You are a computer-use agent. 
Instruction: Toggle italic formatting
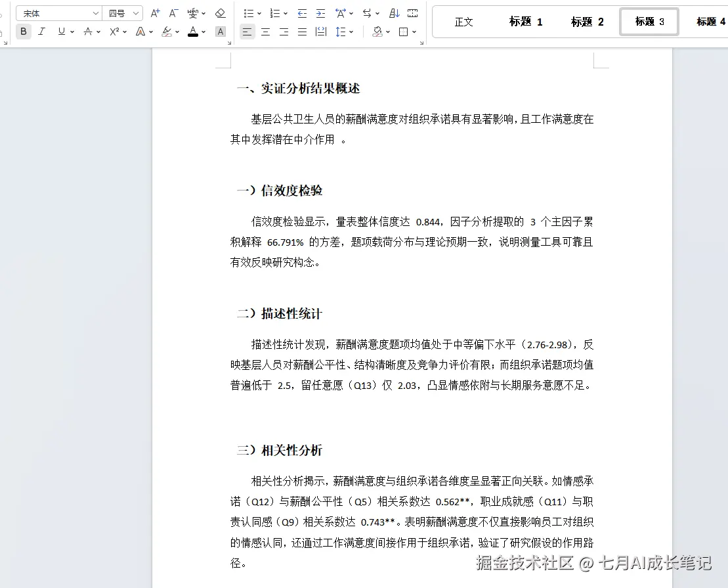(x=42, y=32)
